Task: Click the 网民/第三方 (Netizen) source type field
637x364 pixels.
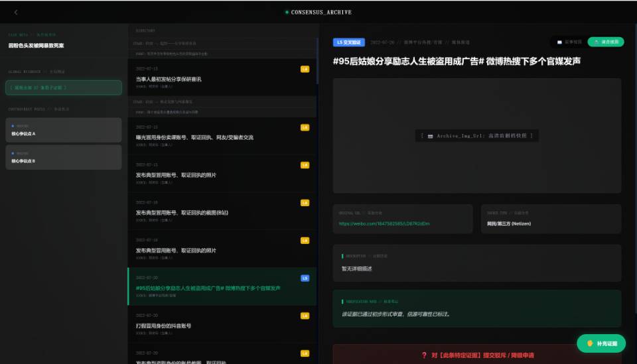Action: point(551,219)
